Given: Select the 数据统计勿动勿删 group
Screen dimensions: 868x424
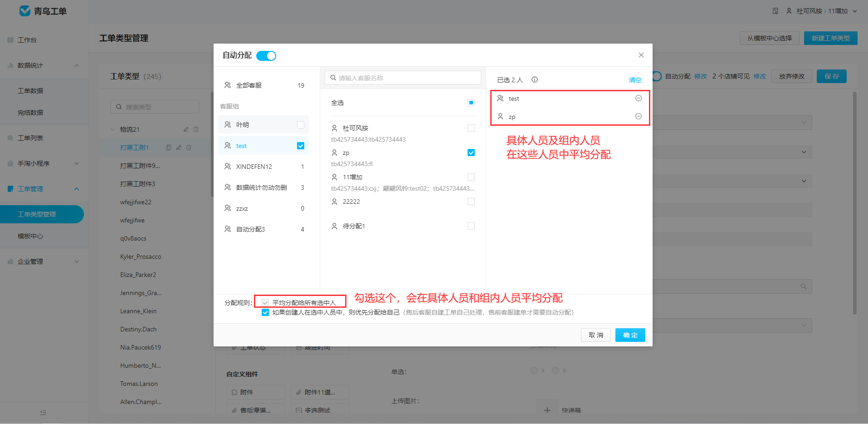Looking at the screenshot, I should coord(263,187).
